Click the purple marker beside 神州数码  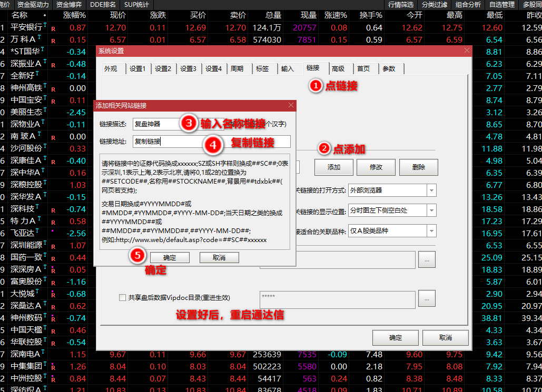point(53,317)
